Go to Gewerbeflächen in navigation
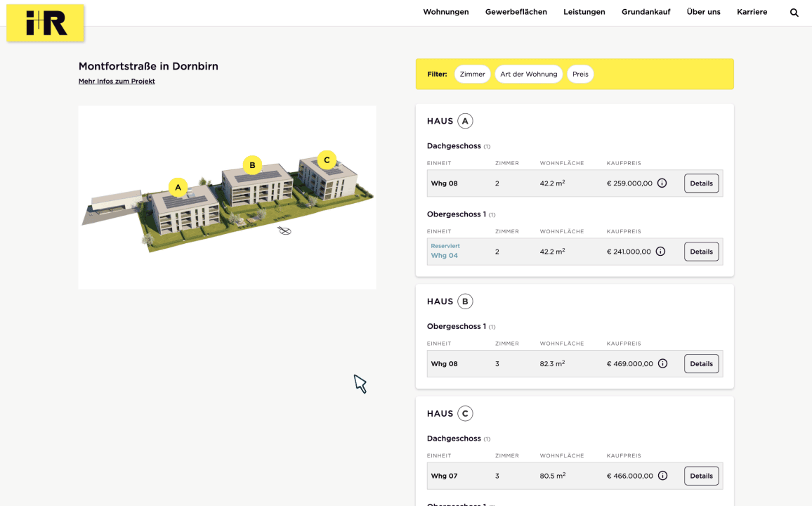The image size is (812, 506). click(516, 12)
